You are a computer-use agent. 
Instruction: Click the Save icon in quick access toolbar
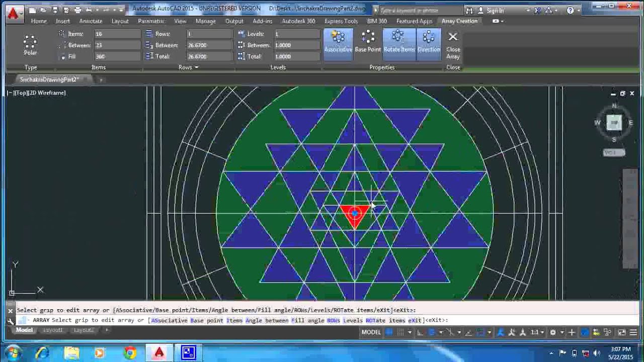(x=55, y=10)
